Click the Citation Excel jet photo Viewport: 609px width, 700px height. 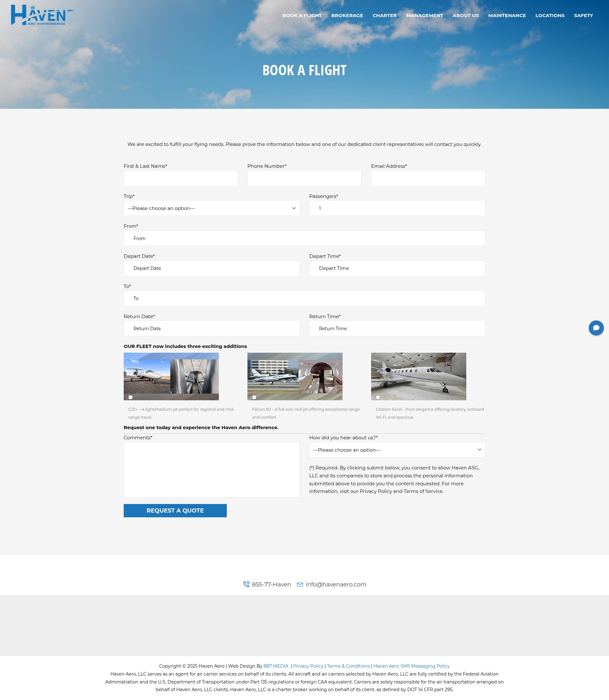419,376
